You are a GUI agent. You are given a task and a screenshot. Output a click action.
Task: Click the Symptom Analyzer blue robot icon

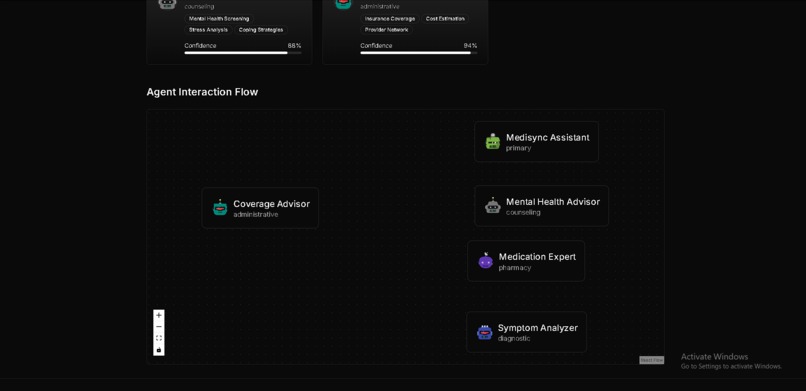click(484, 332)
